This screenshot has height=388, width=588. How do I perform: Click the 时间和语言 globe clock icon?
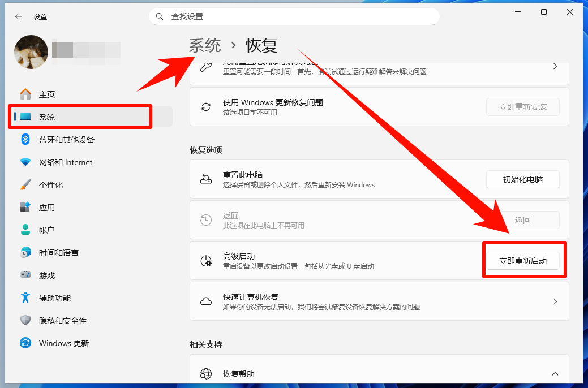25,253
